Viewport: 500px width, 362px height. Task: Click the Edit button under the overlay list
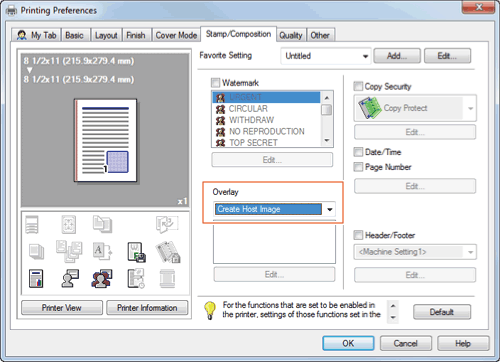274,274
